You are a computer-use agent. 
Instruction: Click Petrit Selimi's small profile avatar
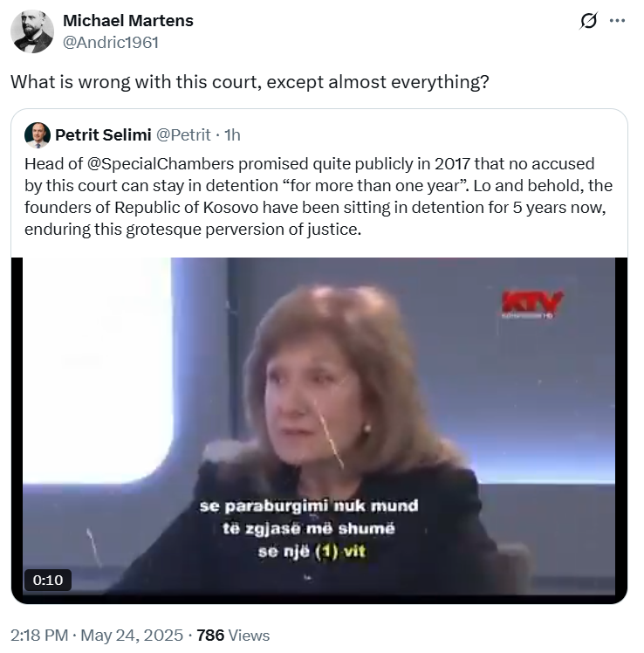37,134
